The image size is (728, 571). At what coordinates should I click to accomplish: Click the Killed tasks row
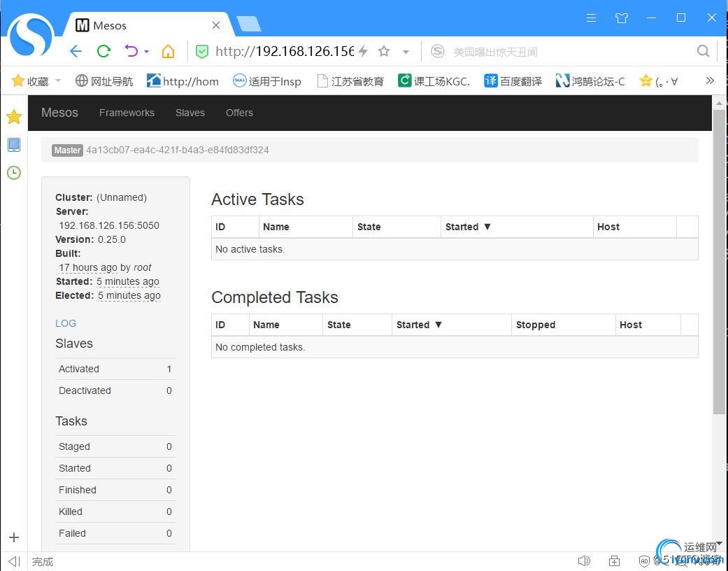(115, 512)
